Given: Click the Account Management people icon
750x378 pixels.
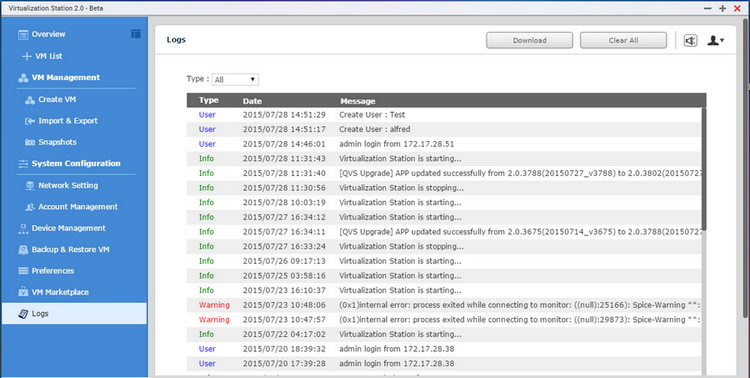Looking at the screenshot, I should 30,207.
